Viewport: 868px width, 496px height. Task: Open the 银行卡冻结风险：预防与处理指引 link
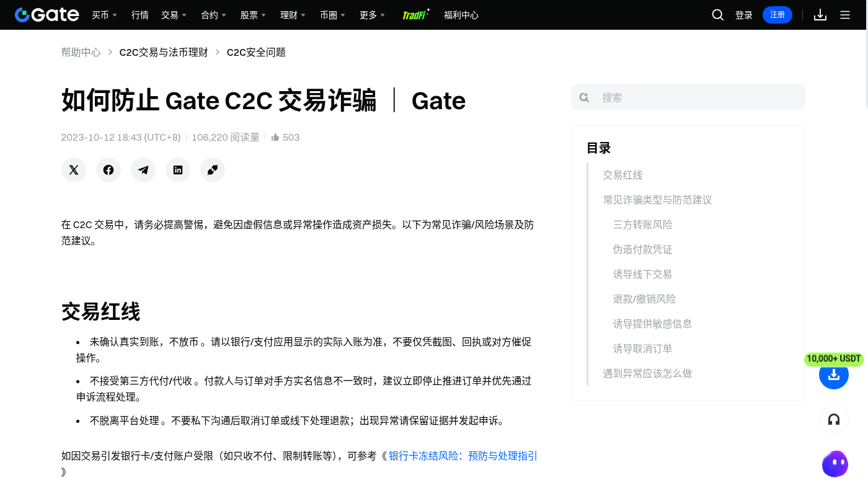click(x=463, y=456)
